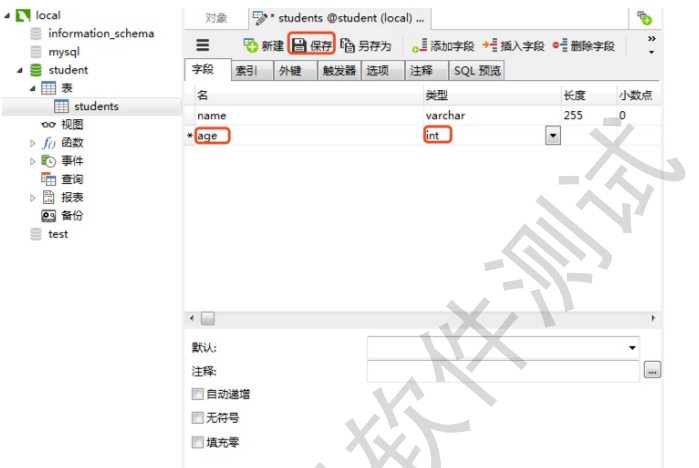The width and height of the screenshot is (699, 468).
Task: Enable the 自动递增 checkbox
Action: pyautogui.click(x=197, y=394)
